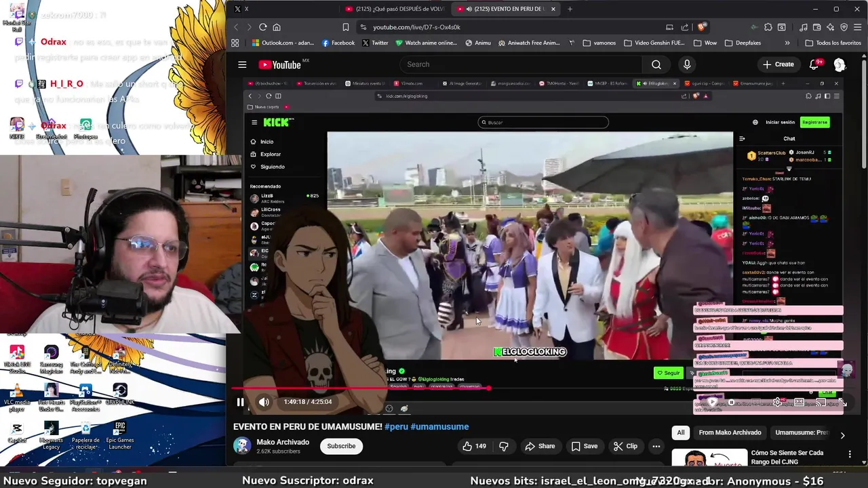Open the Mako Archivado channel name link
The height and width of the screenshot is (488, 868).
(x=283, y=442)
